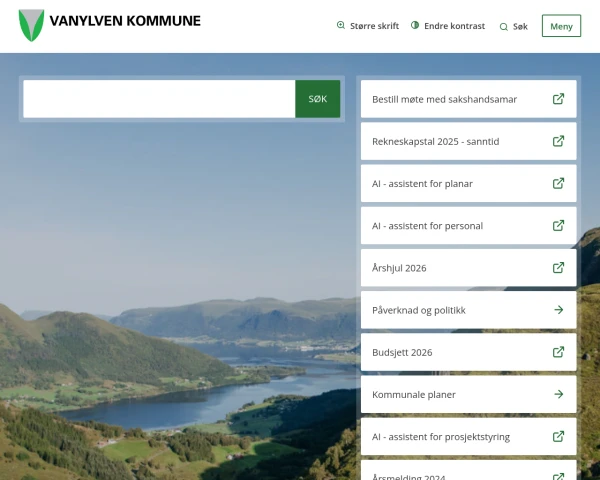
Task: Toggle the Endre kontrast half-circle icon
Action: click(415, 26)
